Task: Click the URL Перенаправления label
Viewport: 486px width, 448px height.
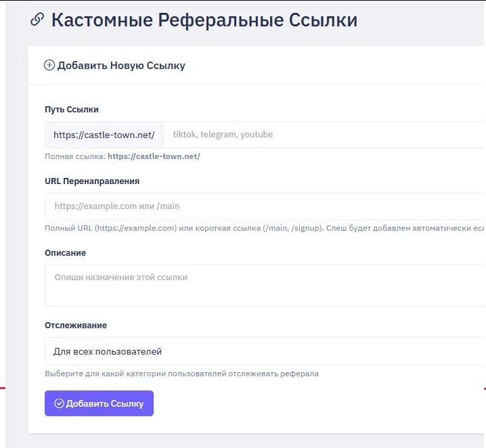Action: [x=92, y=181]
